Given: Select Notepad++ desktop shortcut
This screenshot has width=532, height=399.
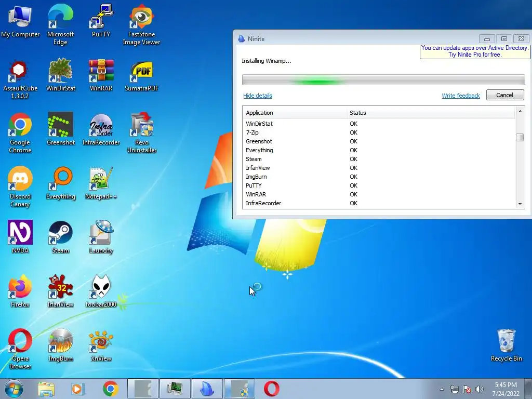Looking at the screenshot, I should tap(101, 183).
